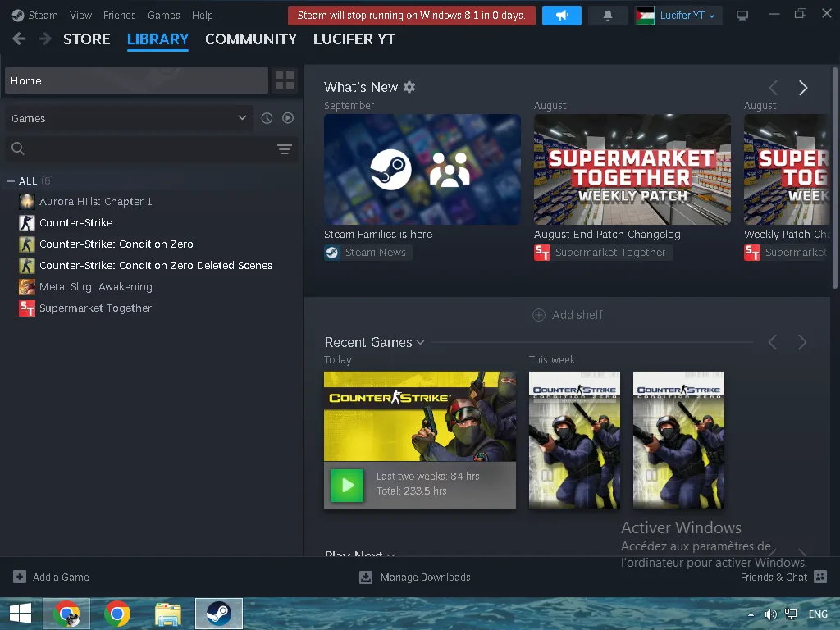
Task: Click the announcements megaphone icon
Action: 562,16
